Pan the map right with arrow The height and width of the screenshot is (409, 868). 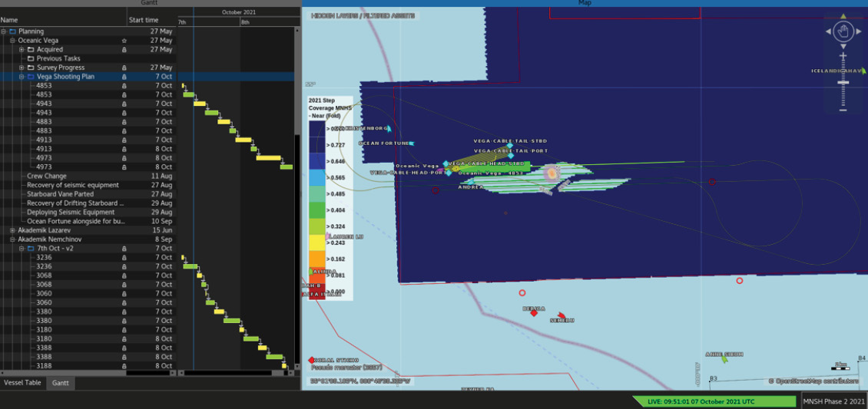click(x=859, y=32)
